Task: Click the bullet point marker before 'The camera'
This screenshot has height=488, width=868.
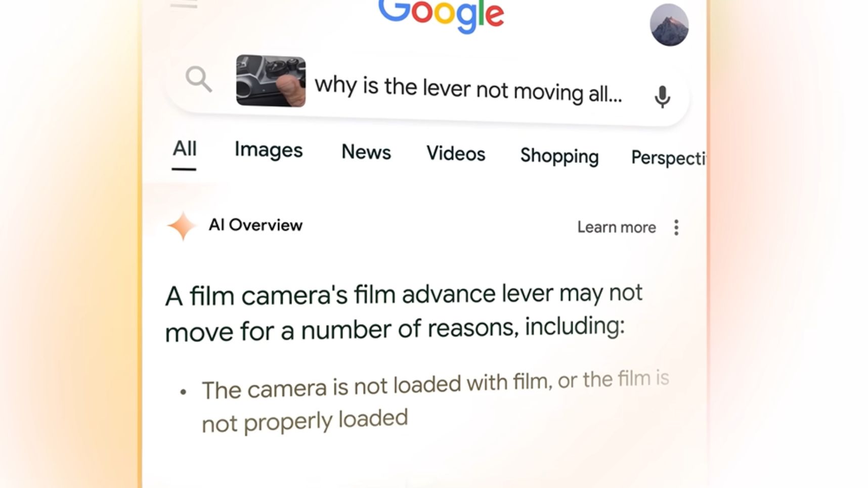Action: (183, 392)
